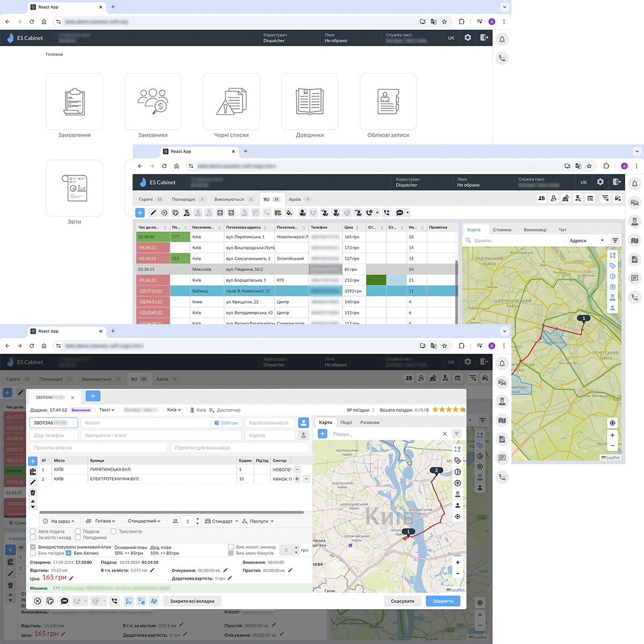Click the horizontal scrollbar under the address table
The height and width of the screenshot is (644, 644).
(x=172, y=512)
